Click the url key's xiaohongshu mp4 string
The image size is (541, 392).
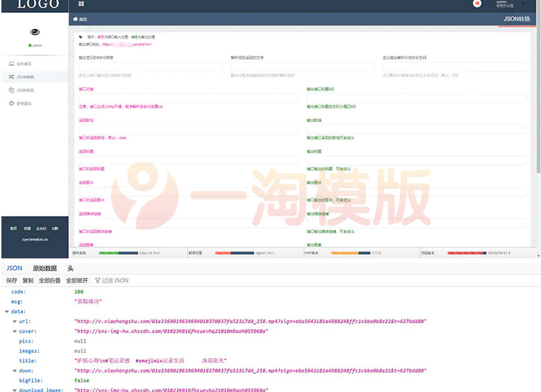tap(250, 321)
